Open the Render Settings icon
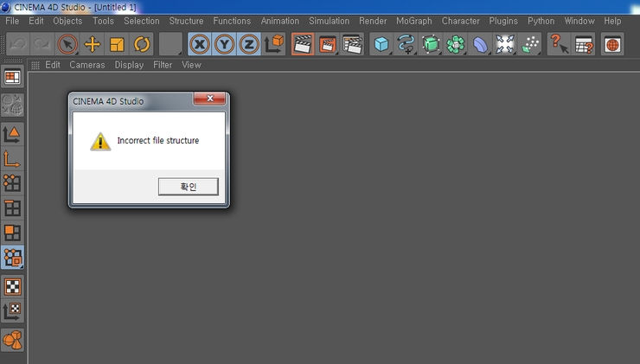 coord(352,44)
